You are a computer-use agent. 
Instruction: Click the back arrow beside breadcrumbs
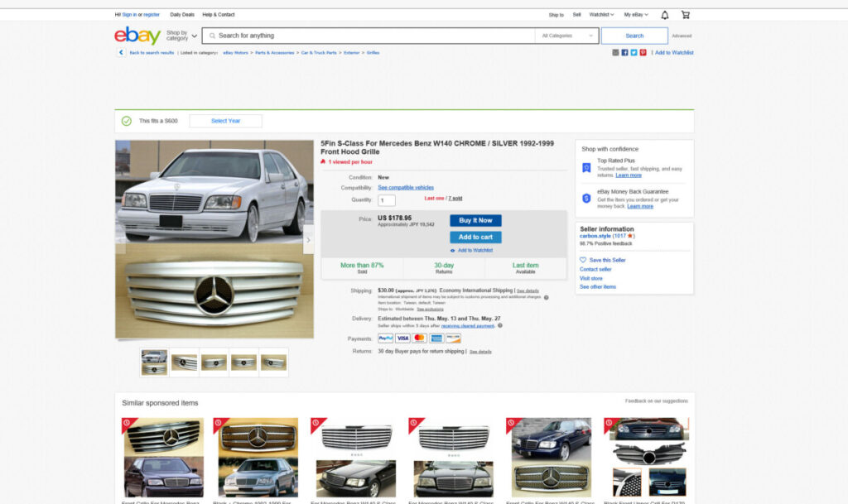[121, 52]
